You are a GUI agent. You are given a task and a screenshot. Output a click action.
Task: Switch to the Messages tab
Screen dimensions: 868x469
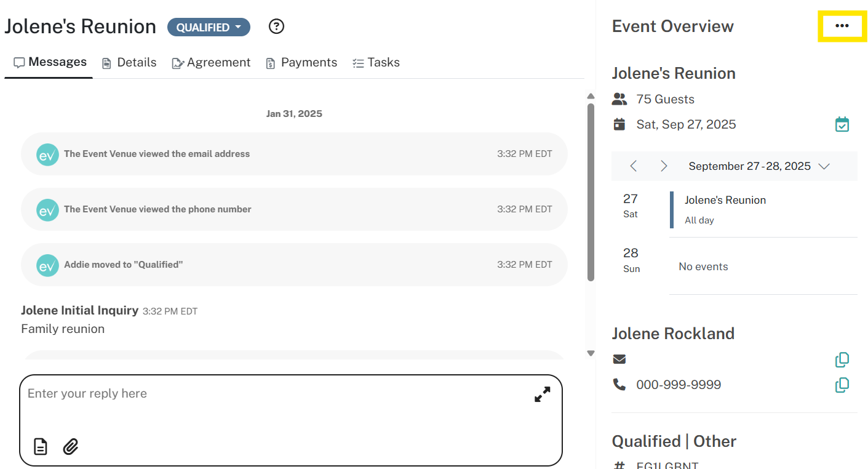point(50,62)
